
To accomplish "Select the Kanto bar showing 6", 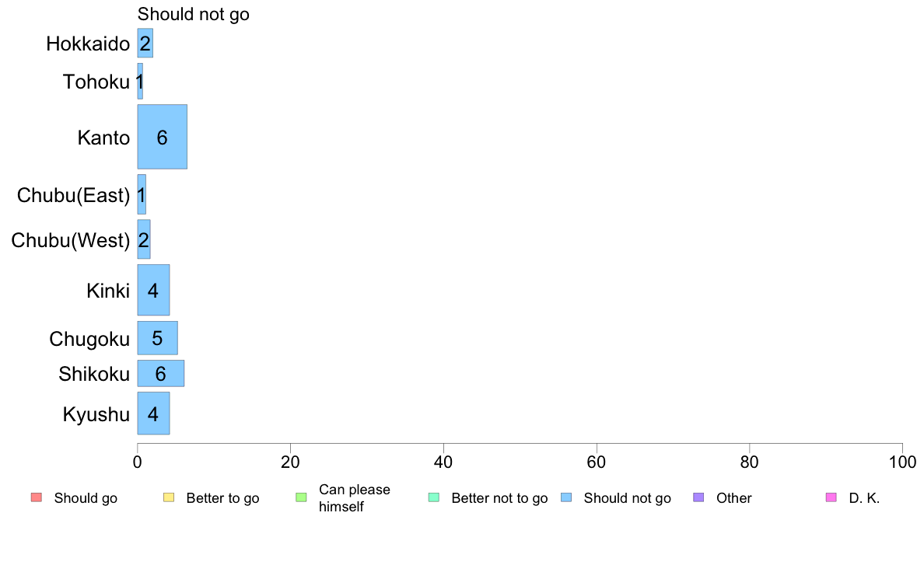I will point(162,137).
